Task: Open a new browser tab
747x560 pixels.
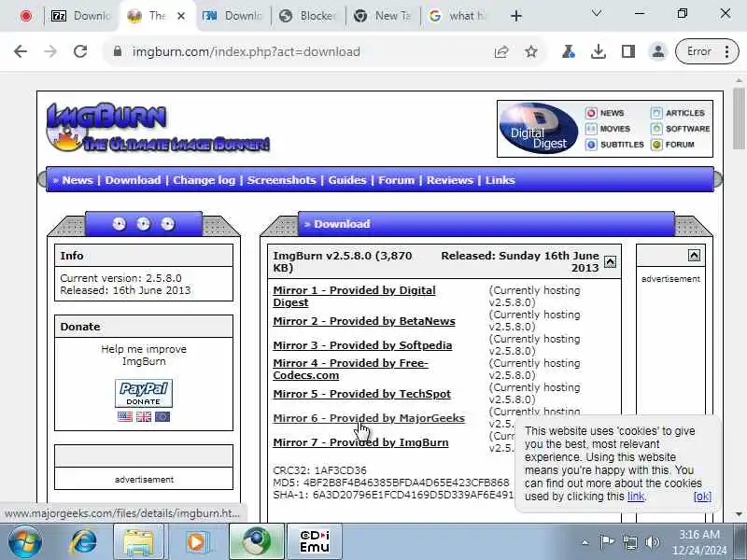Action: click(x=516, y=16)
